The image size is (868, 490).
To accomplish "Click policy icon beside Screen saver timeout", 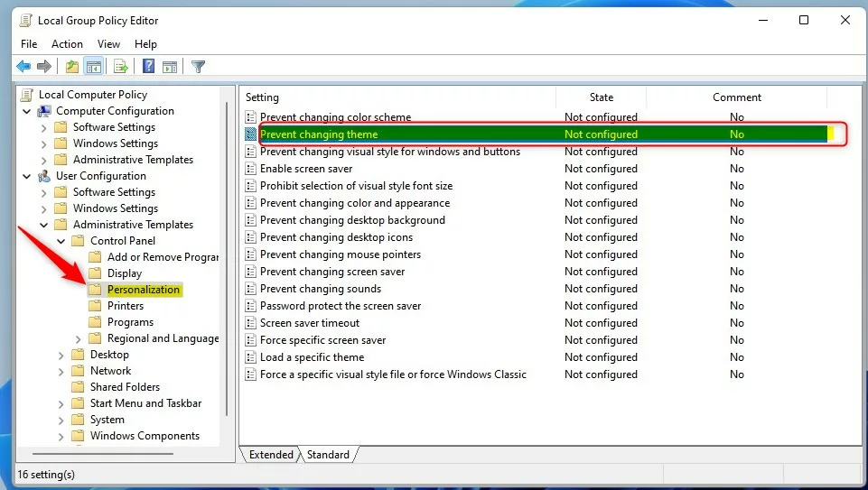I will (x=251, y=323).
